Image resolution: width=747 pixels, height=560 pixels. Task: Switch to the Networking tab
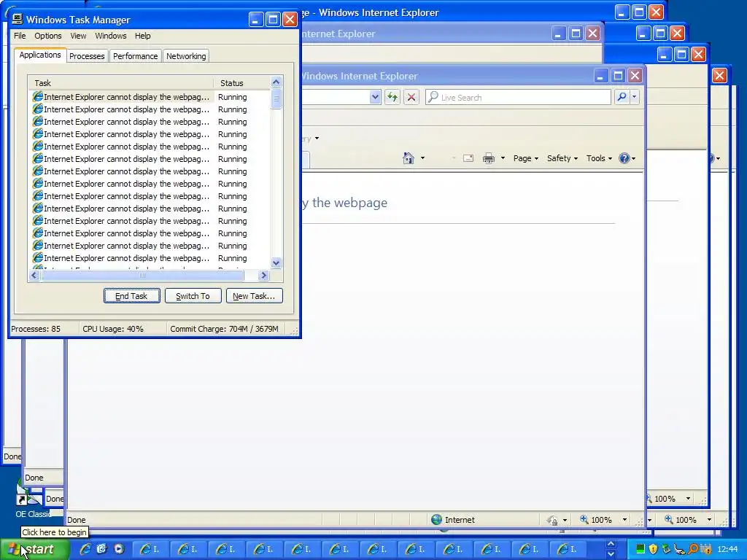click(186, 56)
